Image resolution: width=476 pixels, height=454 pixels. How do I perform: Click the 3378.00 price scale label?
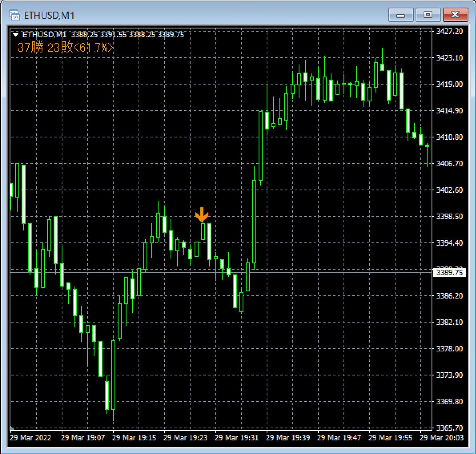(x=450, y=349)
